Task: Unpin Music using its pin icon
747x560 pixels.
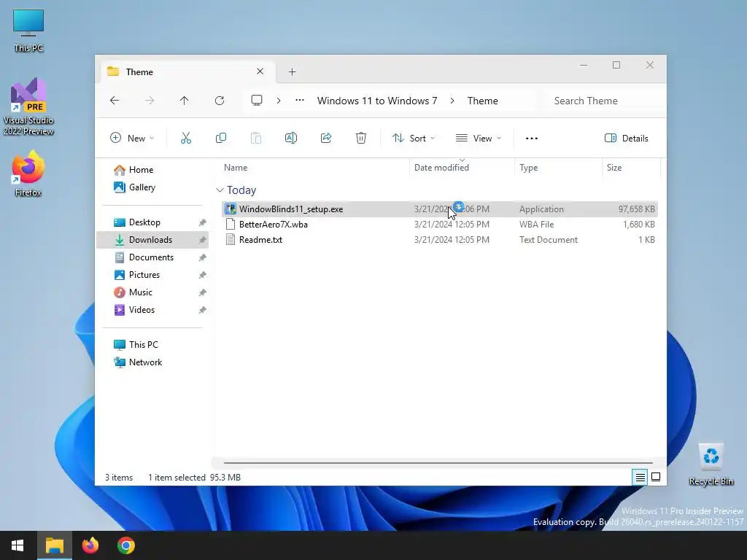Action: click(203, 292)
